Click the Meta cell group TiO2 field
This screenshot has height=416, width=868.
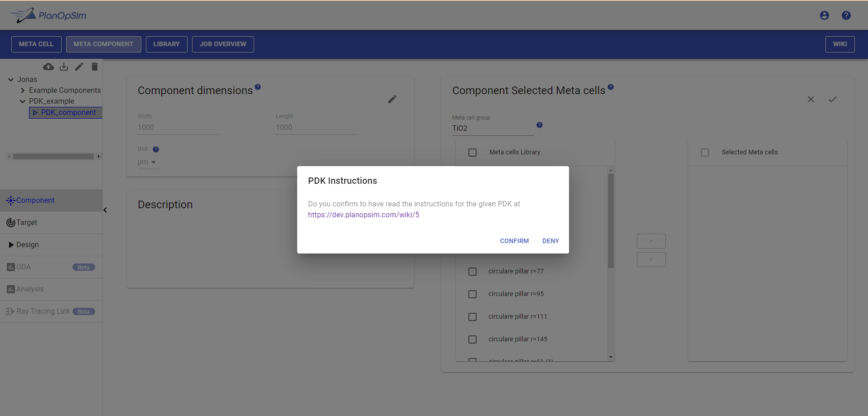tap(492, 129)
